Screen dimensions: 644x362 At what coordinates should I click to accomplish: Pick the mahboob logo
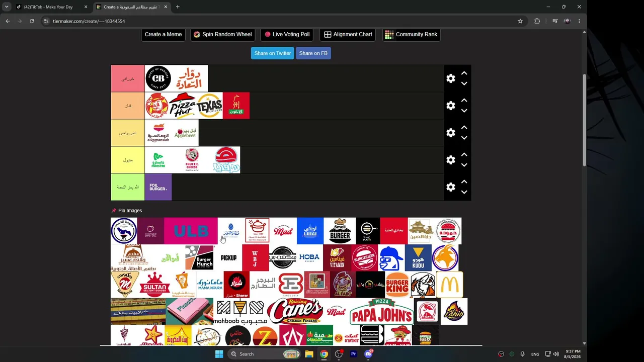pos(240,312)
